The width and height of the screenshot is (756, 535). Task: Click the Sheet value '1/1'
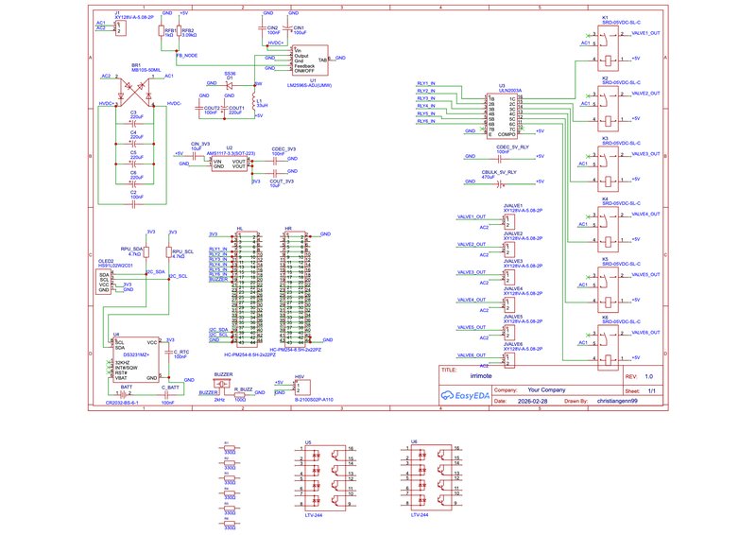(652, 390)
